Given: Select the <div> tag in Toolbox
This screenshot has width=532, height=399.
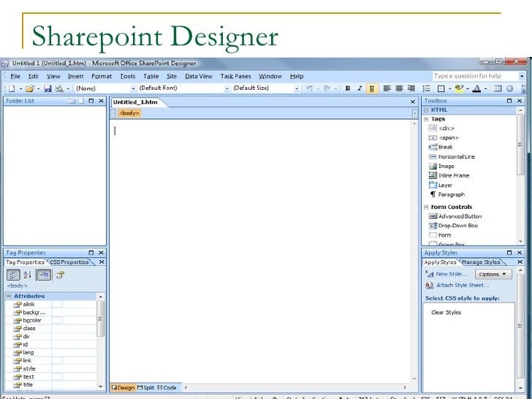Looking at the screenshot, I should [x=441, y=129].
